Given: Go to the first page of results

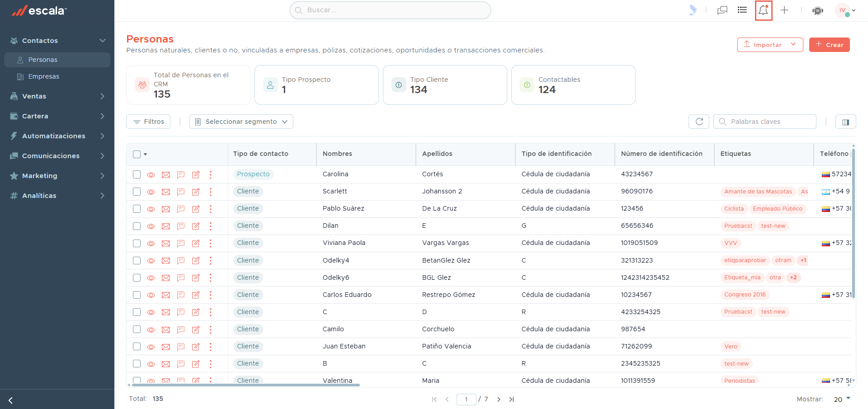Looking at the screenshot, I should coord(434,399).
